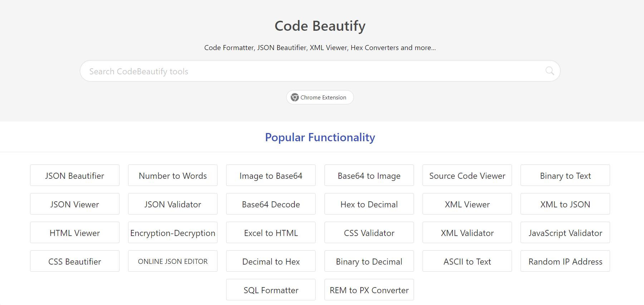This screenshot has height=305, width=644.
Task: Open JSON Viewer
Action: coord(75,204)
